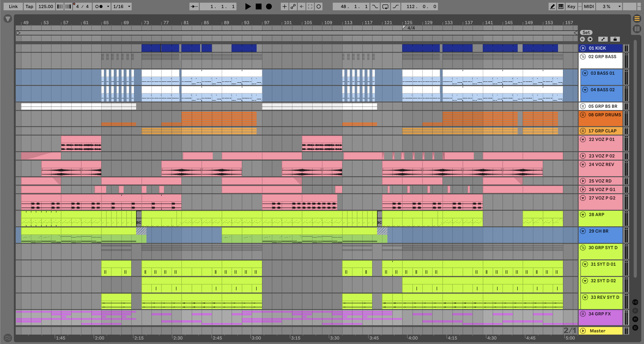
Task: Open the MIDI map mode
Action: (588, 6)
